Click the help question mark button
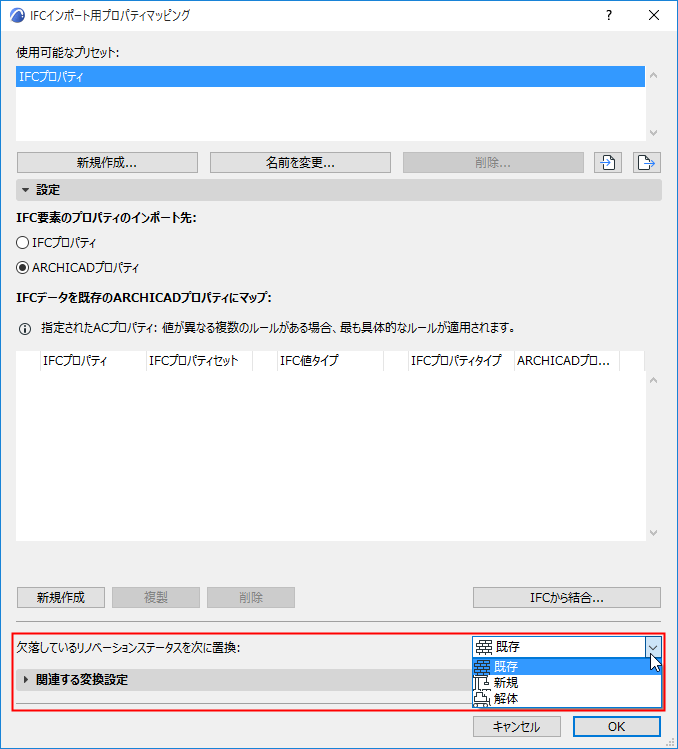This screenshot has width=678, height=749. 609,15
